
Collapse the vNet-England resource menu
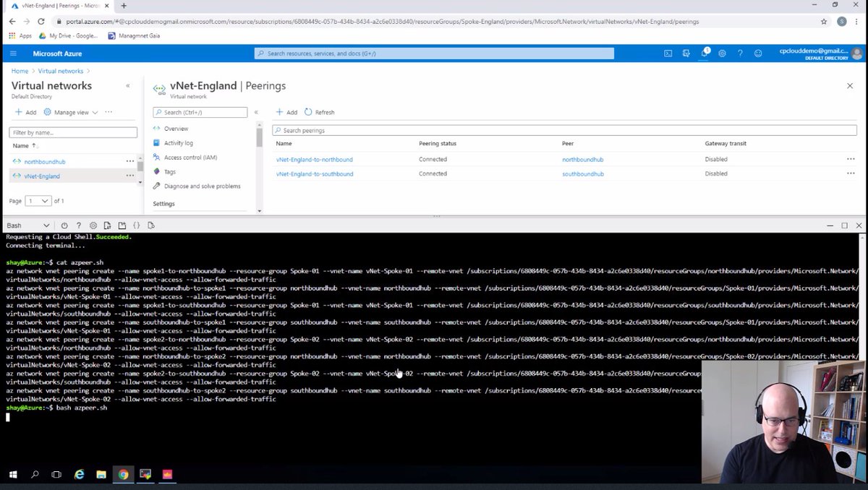click(256, 112)
